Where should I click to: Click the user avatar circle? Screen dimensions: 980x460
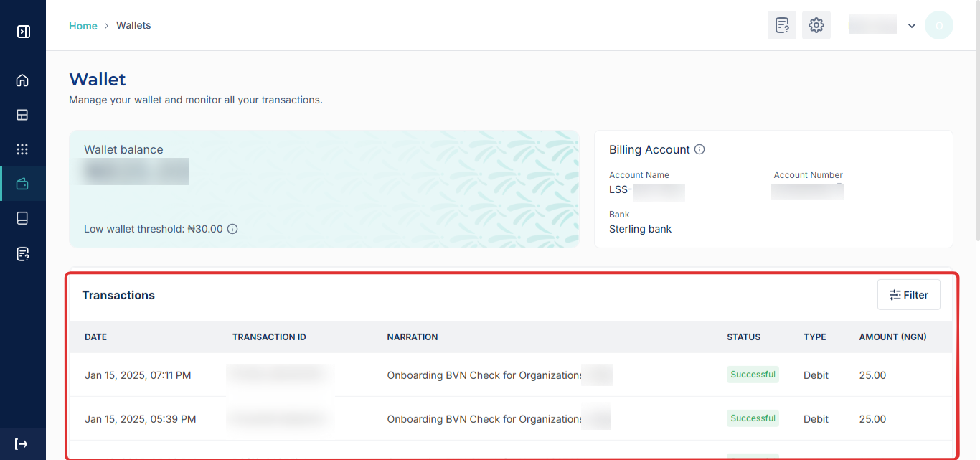point(939,25)
